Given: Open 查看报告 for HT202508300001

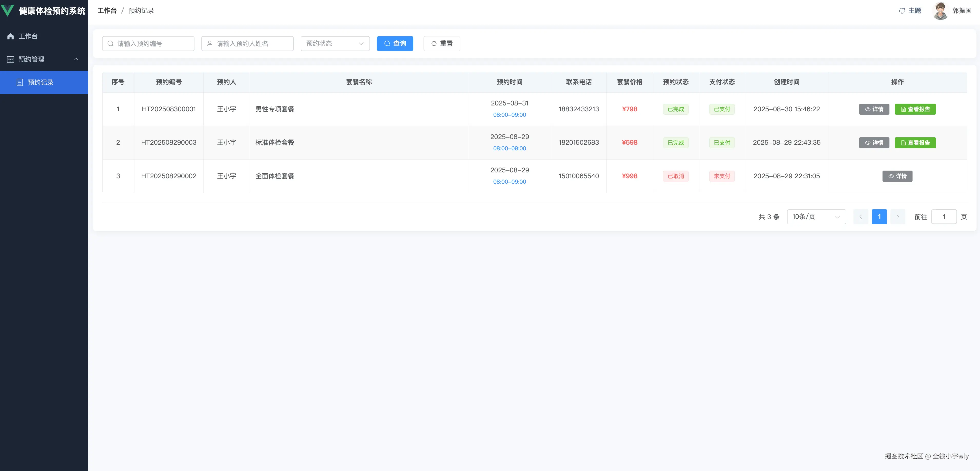Looking at the screenshot, I should point(915,109).
